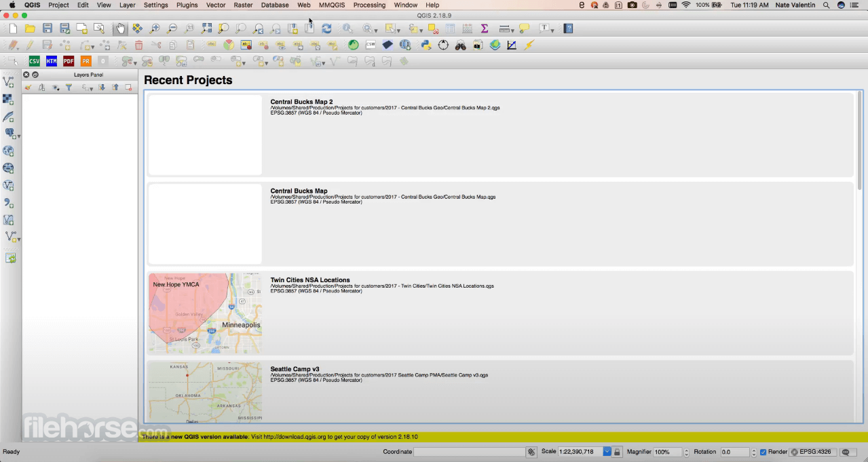Open the Processing menu
868x462 pixels.
pos(369,5)
